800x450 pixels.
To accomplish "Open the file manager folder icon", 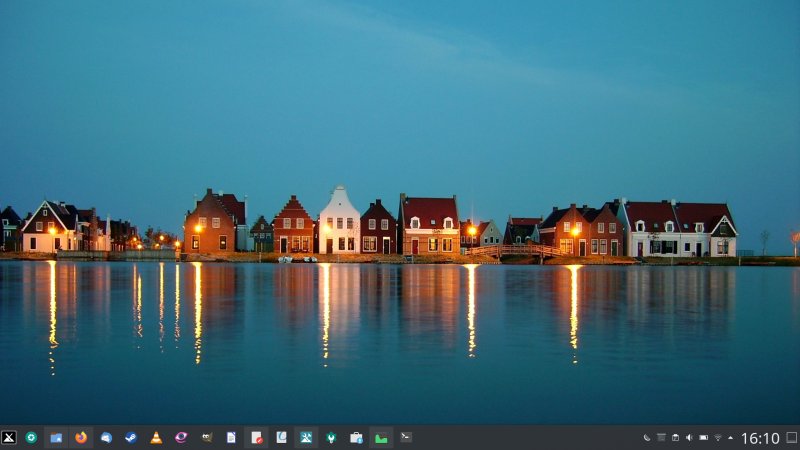I will (56, 437).
